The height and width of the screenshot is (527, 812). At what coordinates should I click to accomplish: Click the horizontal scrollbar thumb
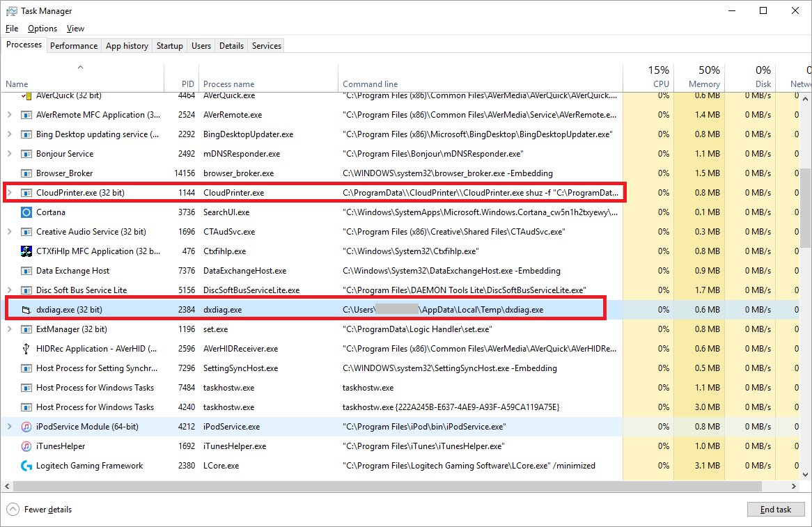pos(387,486)
